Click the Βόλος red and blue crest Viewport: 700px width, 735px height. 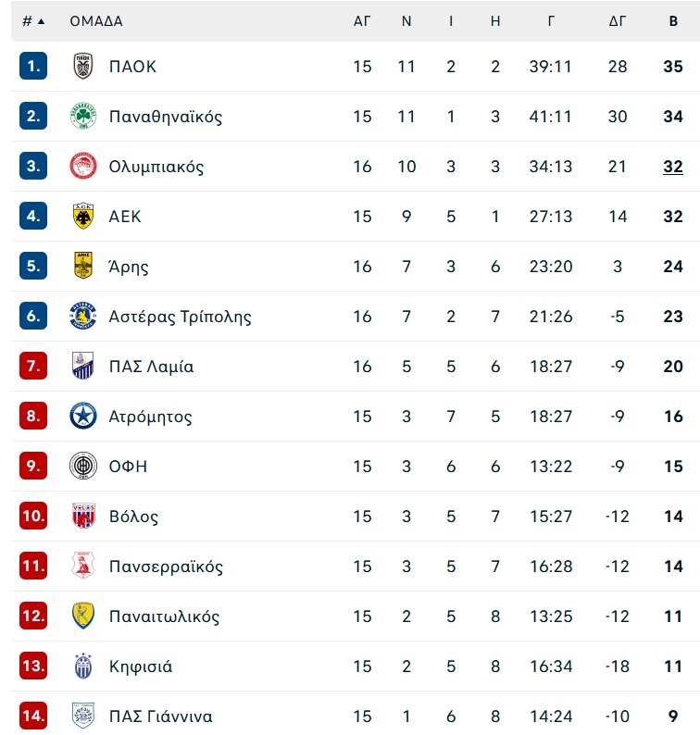coord(83,516)
